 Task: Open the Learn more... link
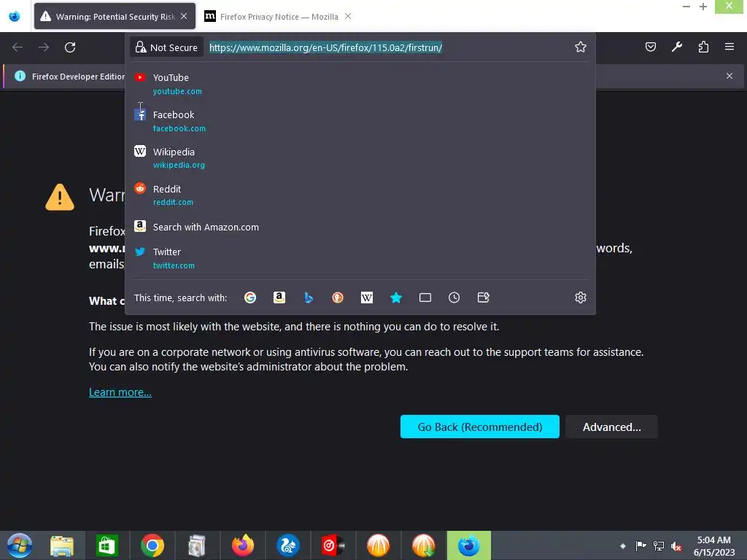click(120, 392)
